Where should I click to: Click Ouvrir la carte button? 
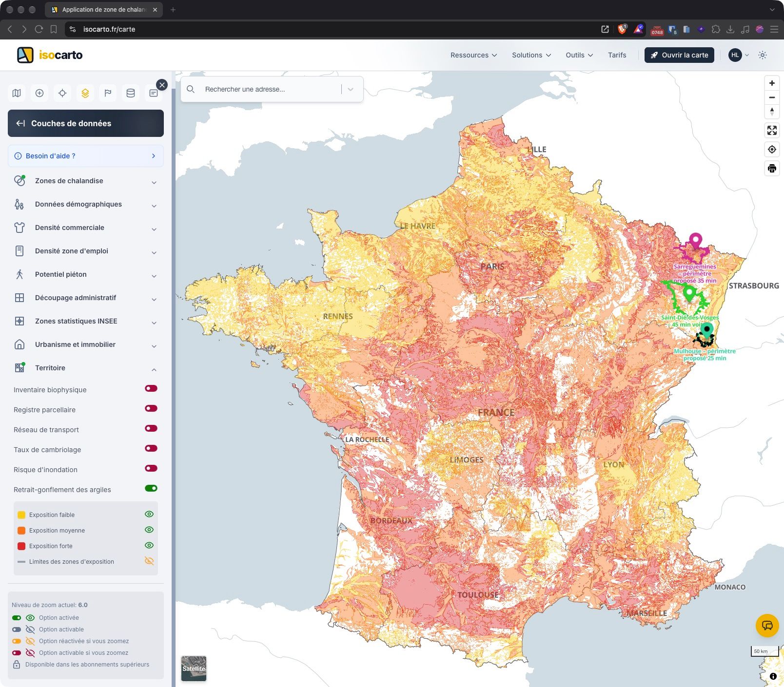tap(679, 55)
